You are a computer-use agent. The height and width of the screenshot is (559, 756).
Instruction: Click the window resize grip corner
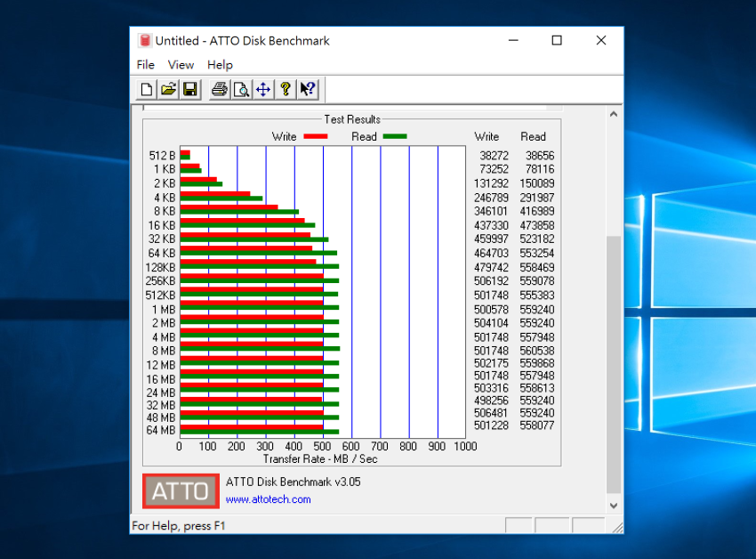[x=620, y=529]
